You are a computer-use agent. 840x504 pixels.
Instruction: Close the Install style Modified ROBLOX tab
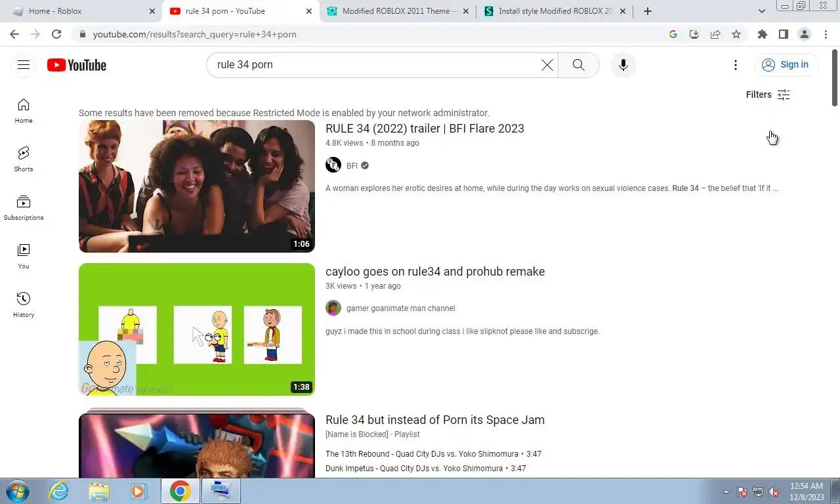click(623, 11)
